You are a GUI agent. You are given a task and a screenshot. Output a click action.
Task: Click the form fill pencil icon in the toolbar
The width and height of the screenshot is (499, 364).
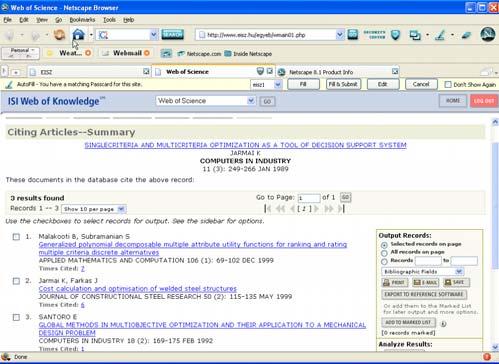click(x=440, y=35)
